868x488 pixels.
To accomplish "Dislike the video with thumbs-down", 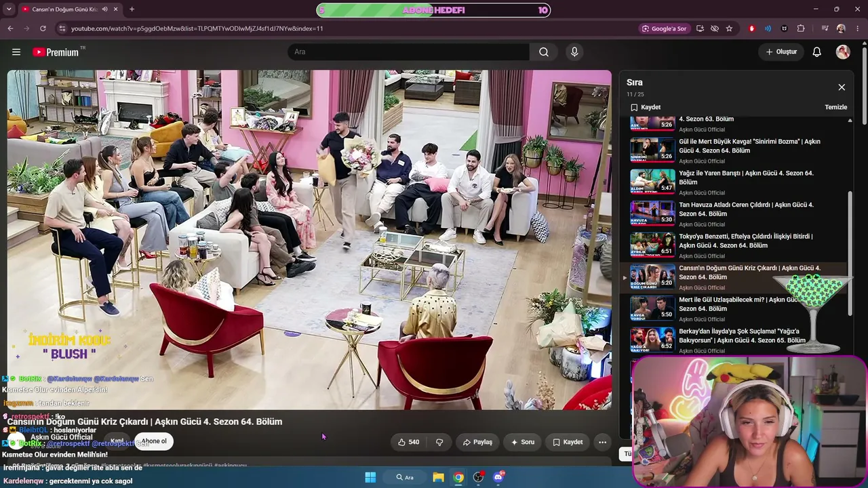I will point(439,442).
